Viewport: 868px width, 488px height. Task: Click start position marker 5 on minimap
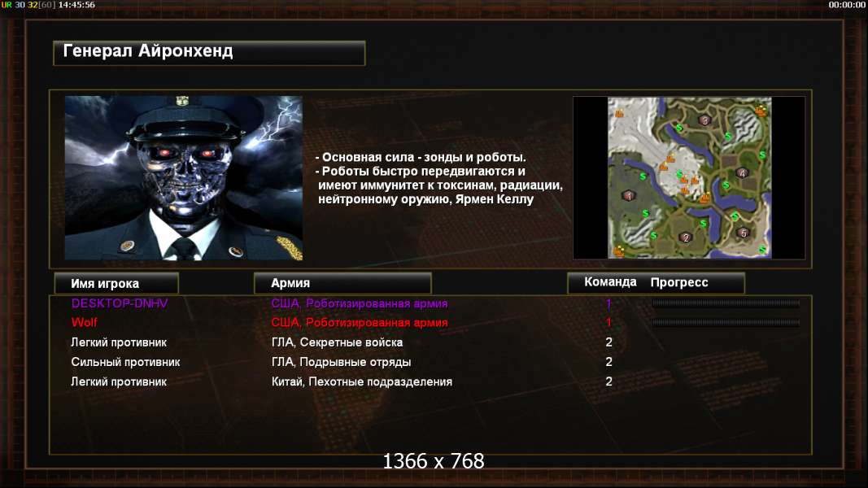click(x=744, y=233)
